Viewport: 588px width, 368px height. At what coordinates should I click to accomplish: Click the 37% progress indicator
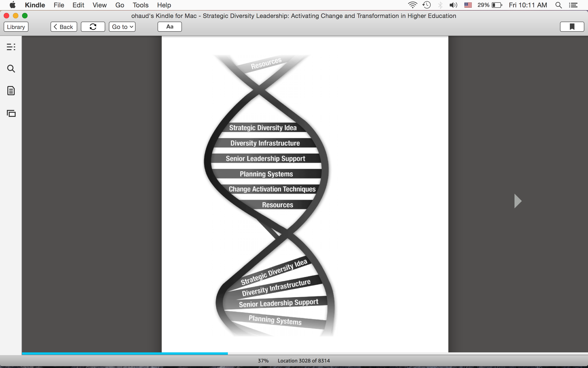(263, 361)
